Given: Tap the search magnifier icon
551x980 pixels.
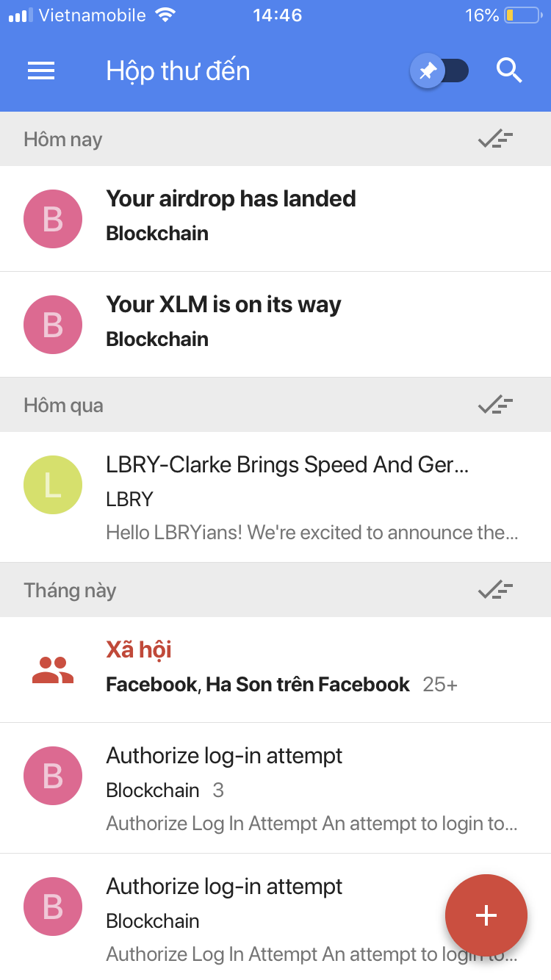Looking at the screenshot, I should tap(509, 71).
